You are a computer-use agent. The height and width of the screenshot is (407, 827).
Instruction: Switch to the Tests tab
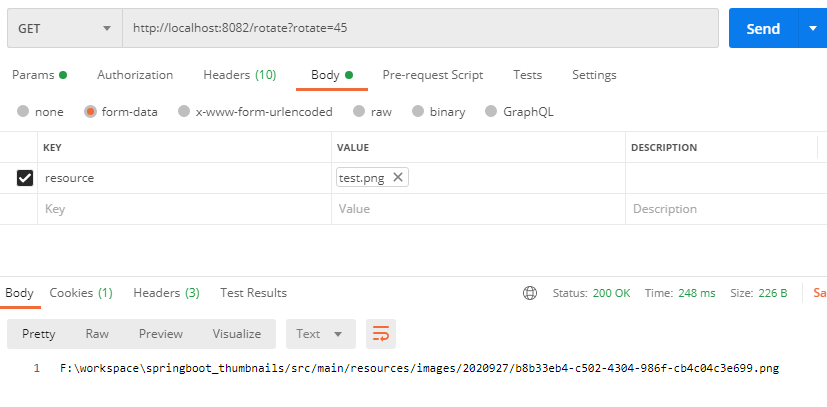(x=527, y=75)
